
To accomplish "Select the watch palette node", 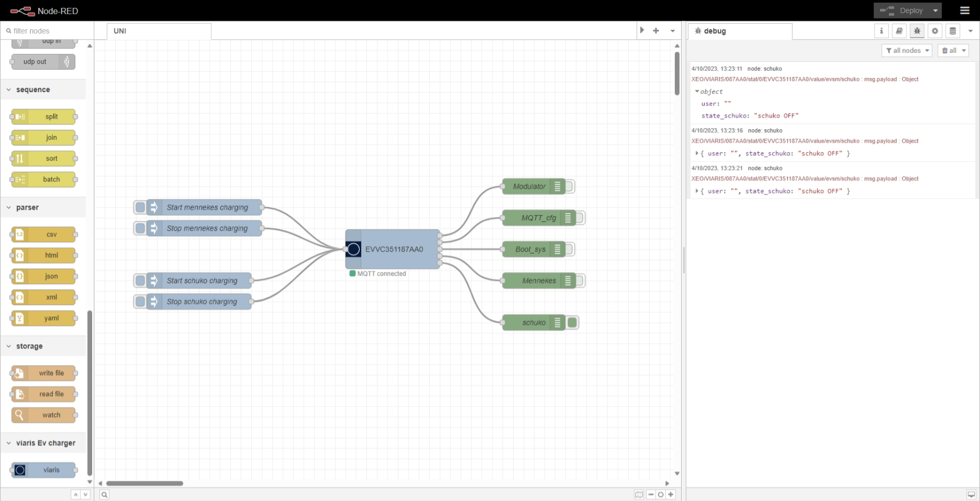I will [x=43, y=415].
